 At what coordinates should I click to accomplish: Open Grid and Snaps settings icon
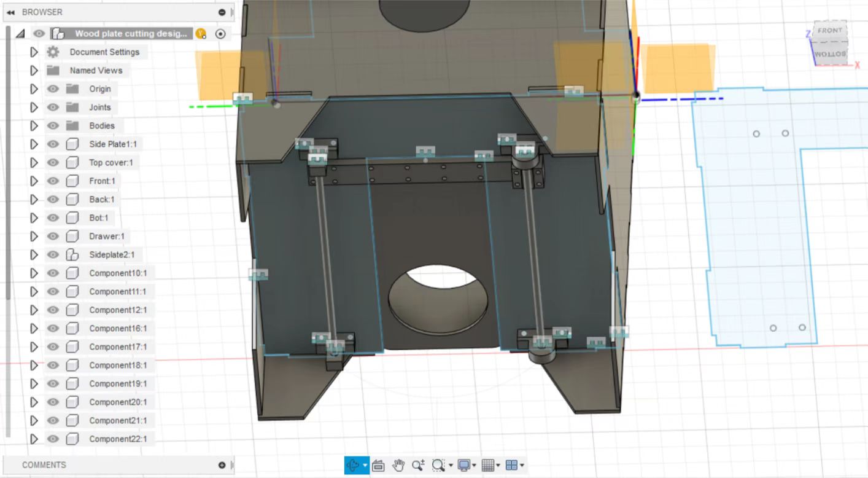(488, 465)
